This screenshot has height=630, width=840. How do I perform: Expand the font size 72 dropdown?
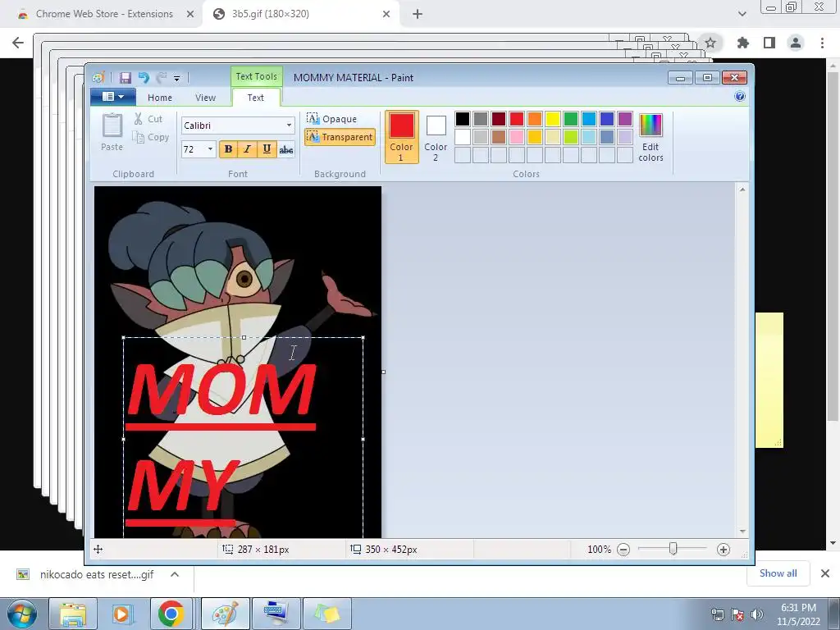210,149
